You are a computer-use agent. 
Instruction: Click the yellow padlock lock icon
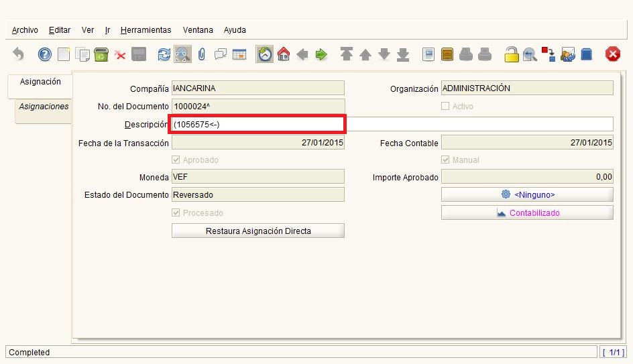pyautogui.click(x=512, y=55)
